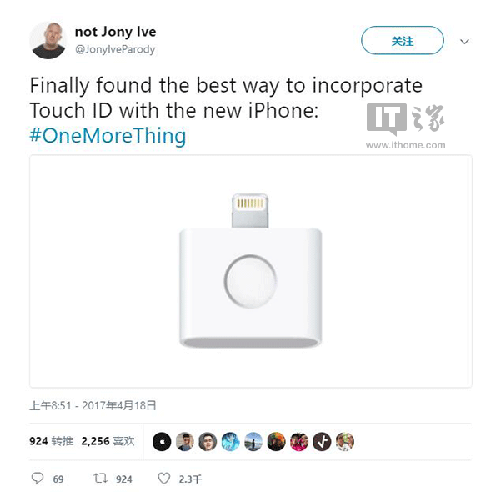View the 2,256 喜欢 likes list
Screen dimensions: 500x497
click(108, 441)
